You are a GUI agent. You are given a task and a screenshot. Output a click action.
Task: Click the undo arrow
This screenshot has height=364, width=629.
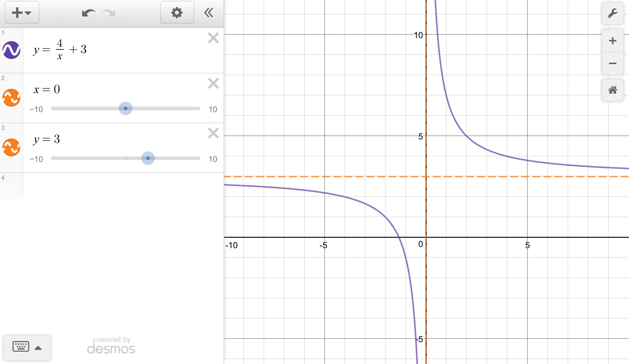[x=88, y=13]
